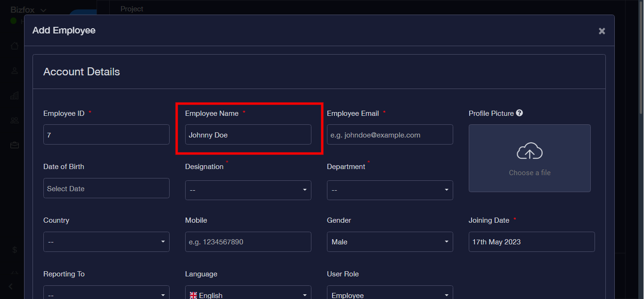This screenshot has width=644, height=299.
Task: Click the Date of Birth field
Action: (106, 188)
